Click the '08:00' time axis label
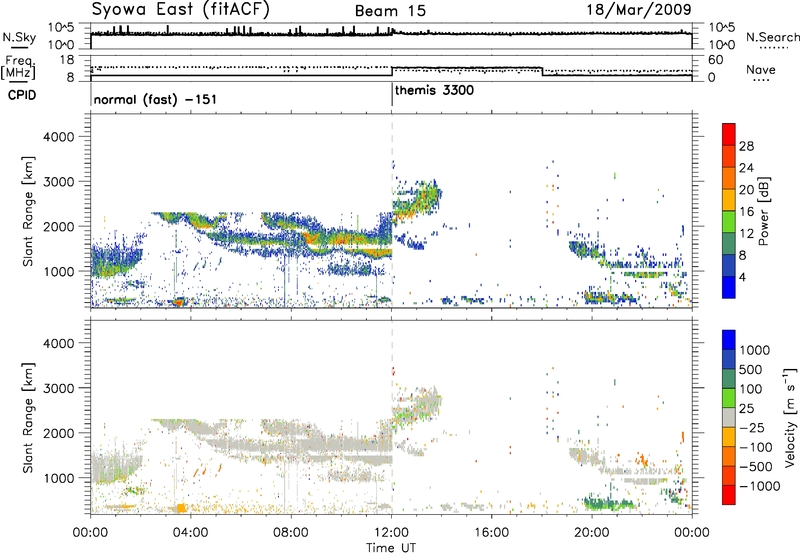 (291, 533)
